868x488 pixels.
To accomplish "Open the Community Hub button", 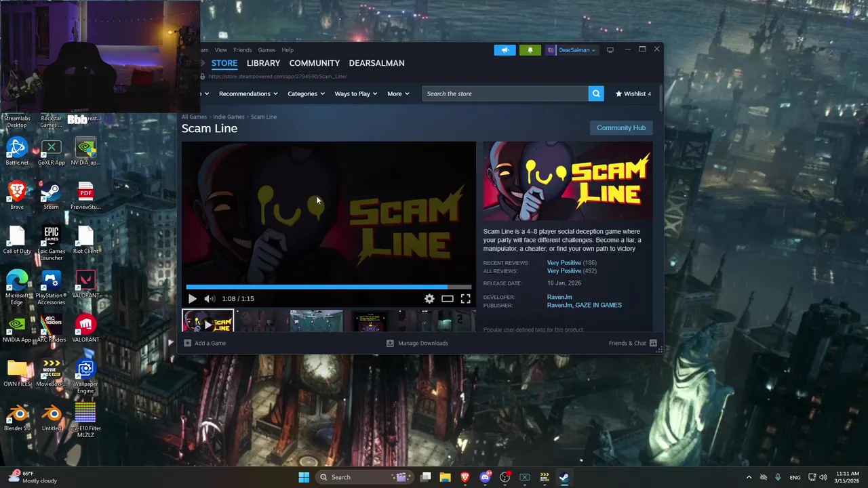I will [x=621, y=127].
